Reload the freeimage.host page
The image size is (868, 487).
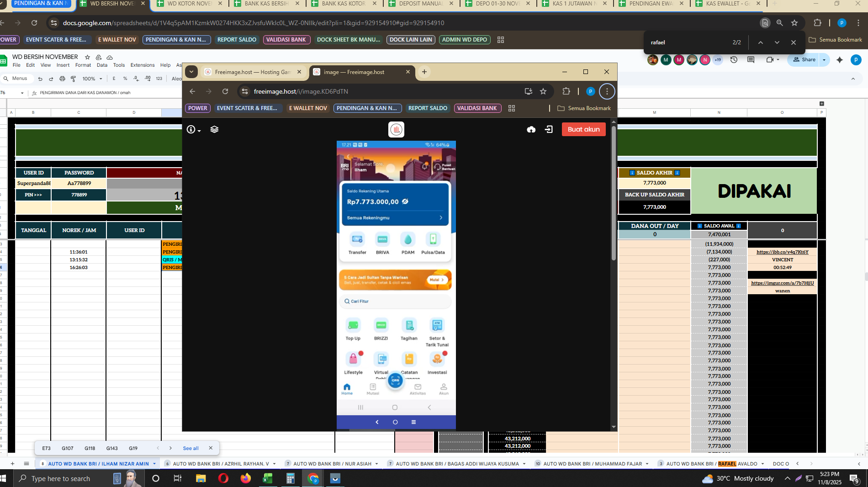coord(225,91)
